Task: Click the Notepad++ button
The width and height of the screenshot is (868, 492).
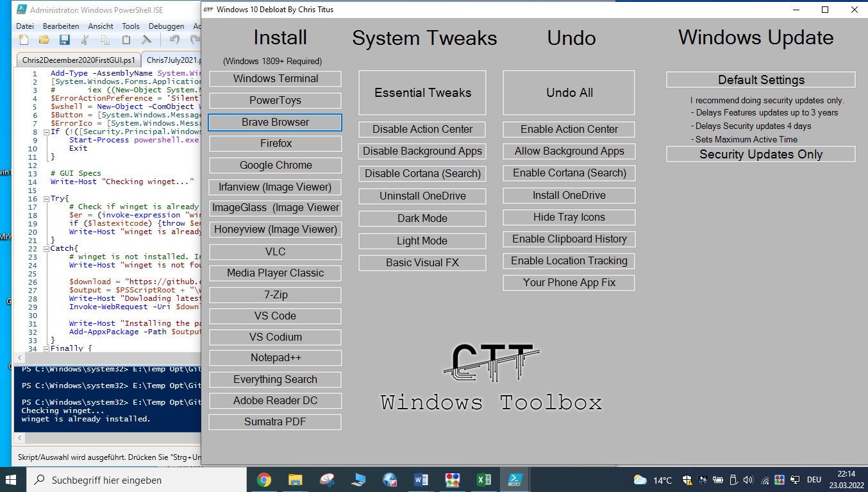Action: coord(275,358)
